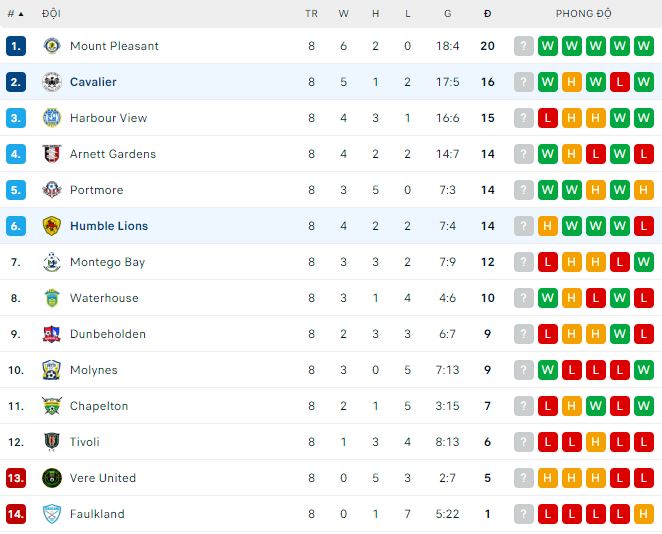Sort standings by the Đ points column
662x534 pixels.
(x=487, y=14)
